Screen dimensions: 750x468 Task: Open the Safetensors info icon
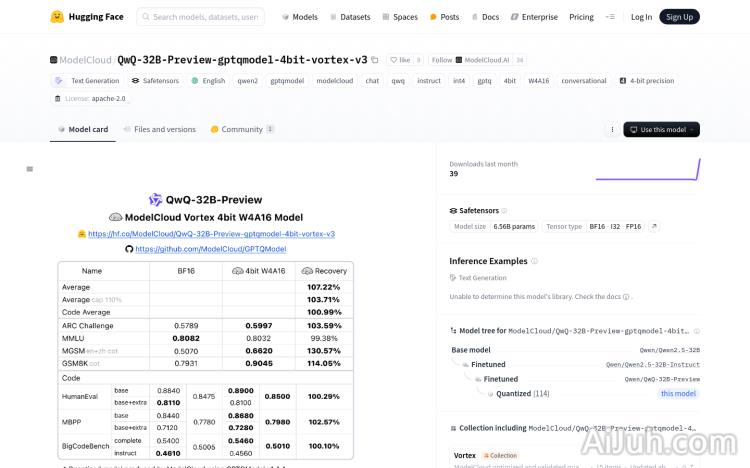(505, 211)
